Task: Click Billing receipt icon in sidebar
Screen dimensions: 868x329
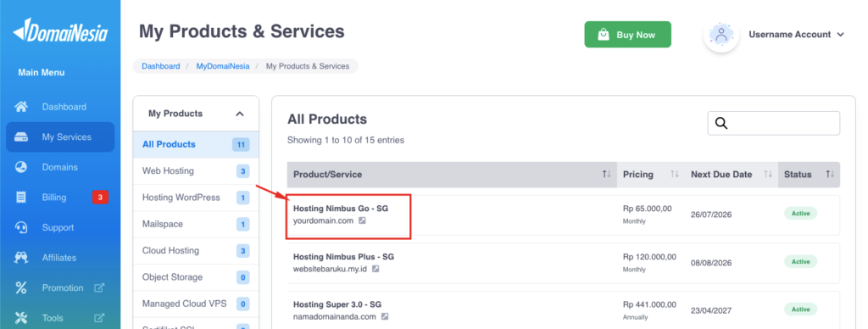Action: 21,198
